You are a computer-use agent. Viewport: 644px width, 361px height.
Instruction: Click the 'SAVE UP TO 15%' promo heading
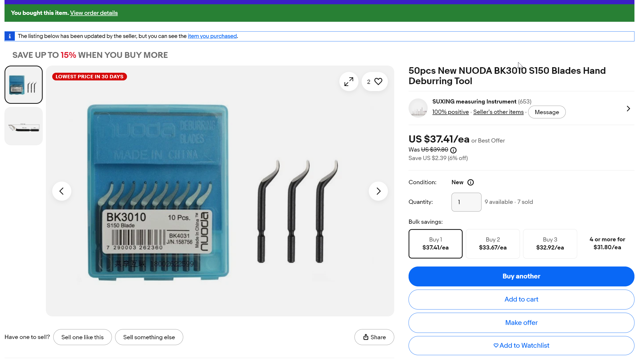90,55
